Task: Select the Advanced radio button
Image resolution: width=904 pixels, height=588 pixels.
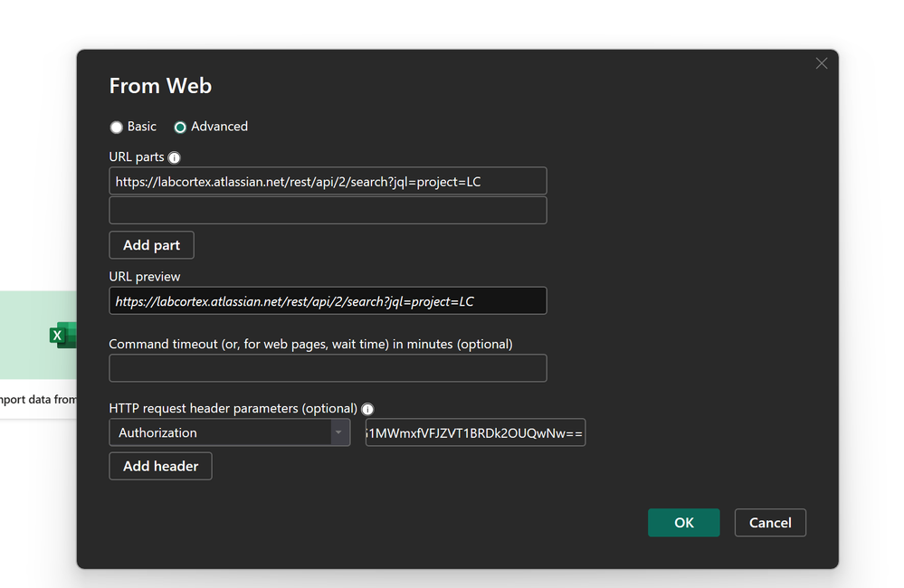Action: [179, 127]
